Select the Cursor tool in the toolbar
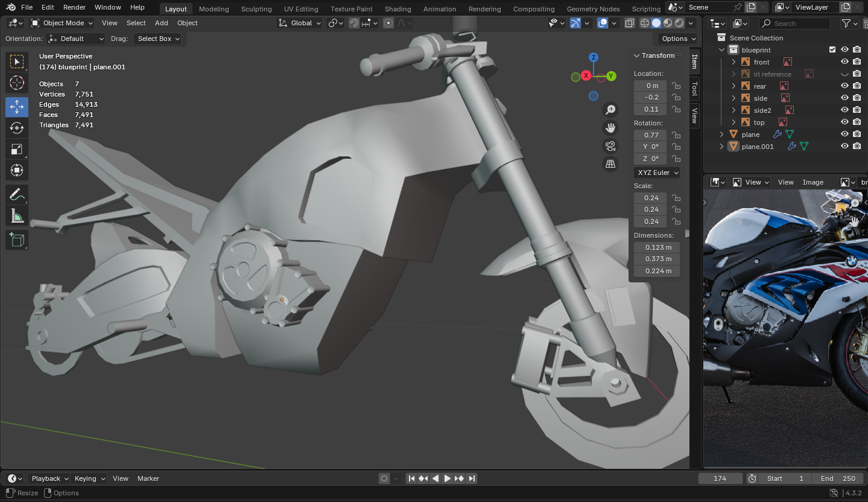868x502 pixels. (17, 83)
